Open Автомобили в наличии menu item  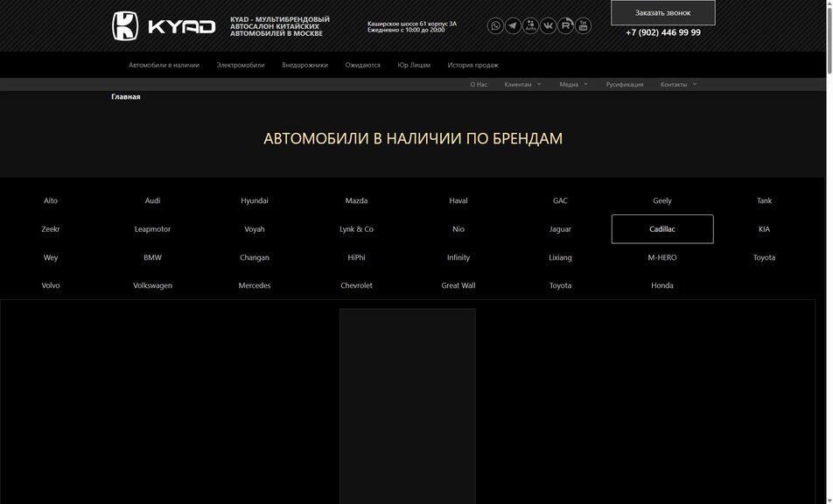164,66
